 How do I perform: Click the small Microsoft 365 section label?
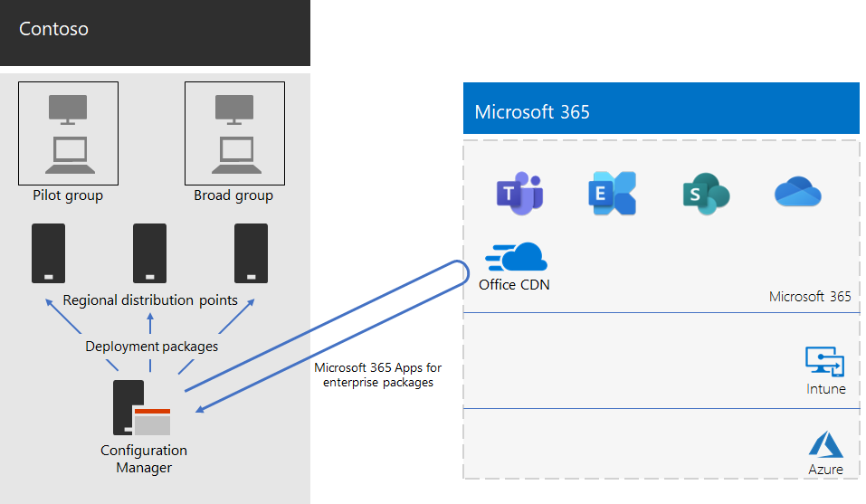tap(810, 297)
